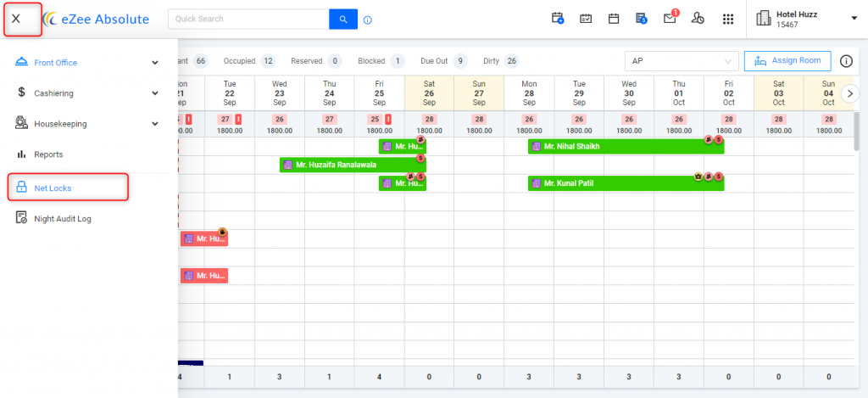
Task: Select the Reserved 0 status counter
Action: (316, 61)
